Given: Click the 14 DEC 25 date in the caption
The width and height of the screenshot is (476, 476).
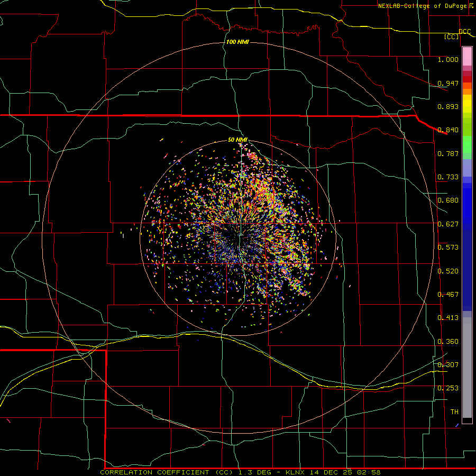Looking at the screenshot, I should pos(331,472).
